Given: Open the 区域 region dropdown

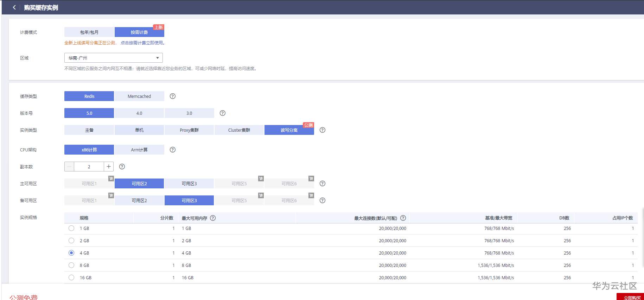Looking at the screenshot, I should tap(114, 58).
